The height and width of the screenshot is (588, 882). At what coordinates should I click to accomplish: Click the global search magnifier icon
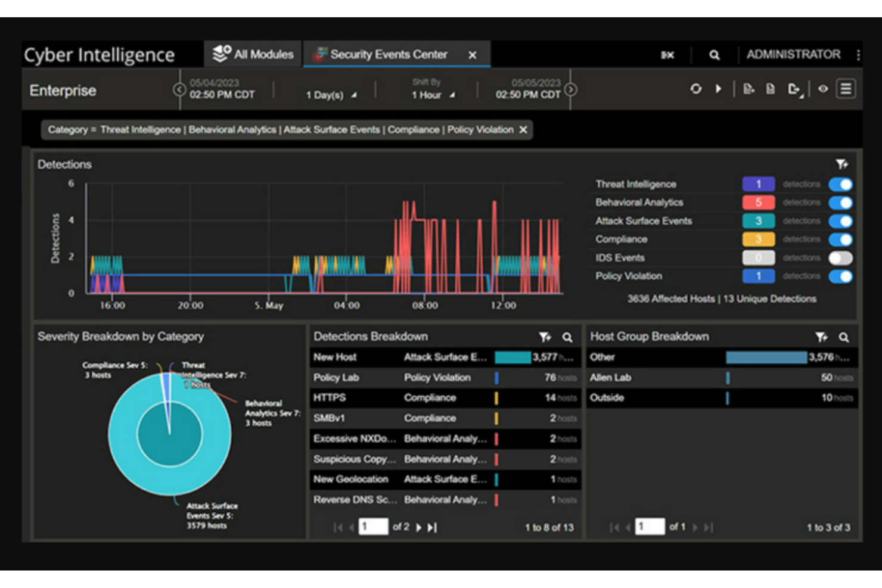714,54
